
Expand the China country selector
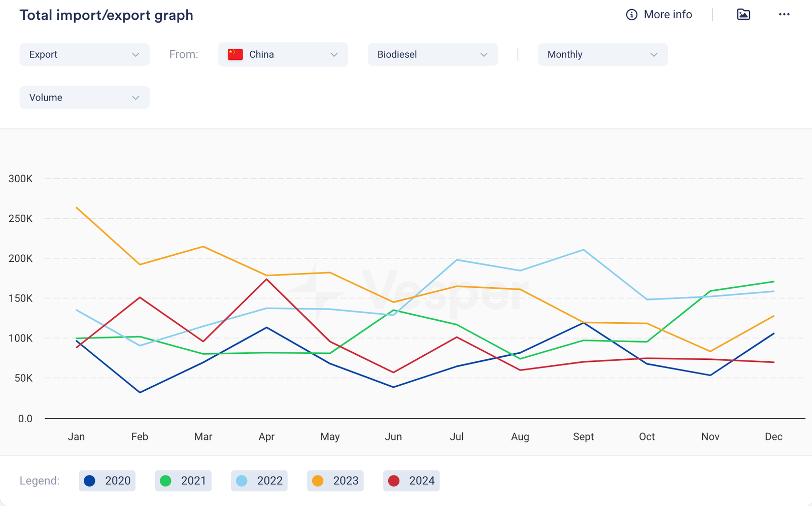(x=283, y=55)
